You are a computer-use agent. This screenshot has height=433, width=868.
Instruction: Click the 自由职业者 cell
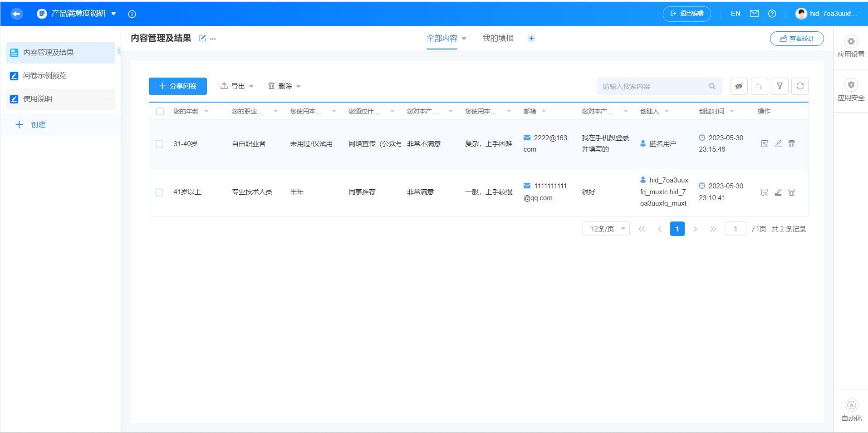tap(249, 144)
